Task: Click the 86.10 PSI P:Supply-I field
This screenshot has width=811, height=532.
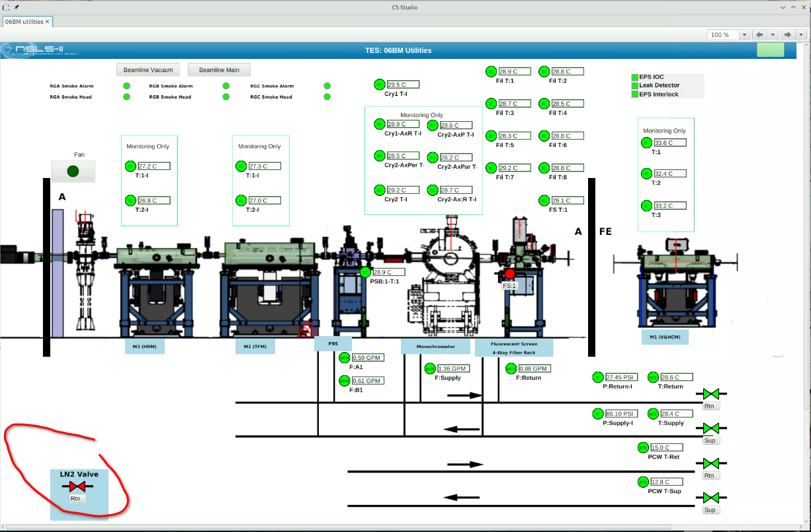Action: [621, 414]
